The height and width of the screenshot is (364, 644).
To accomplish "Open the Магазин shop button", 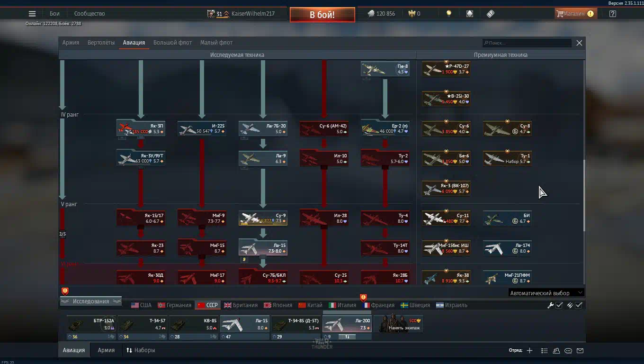I will click(x=575, y=14).
